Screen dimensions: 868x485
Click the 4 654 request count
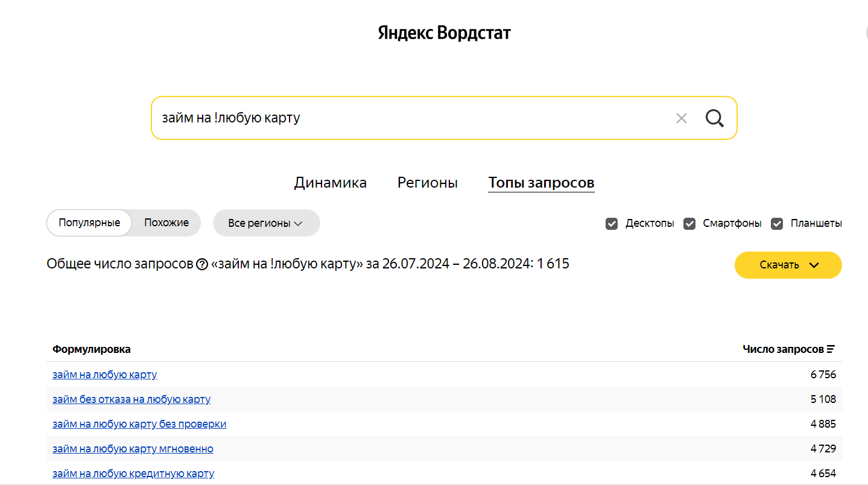tap(823, 474)
